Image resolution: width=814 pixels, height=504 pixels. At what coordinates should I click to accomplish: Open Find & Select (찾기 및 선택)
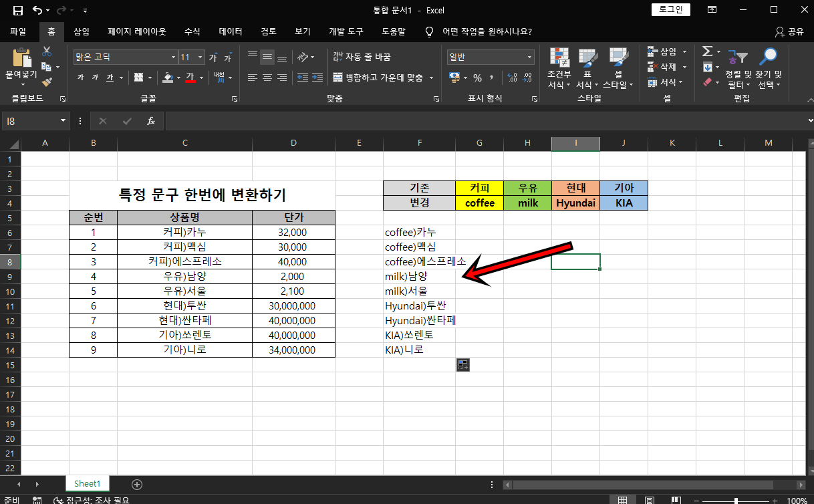[769, 68]
